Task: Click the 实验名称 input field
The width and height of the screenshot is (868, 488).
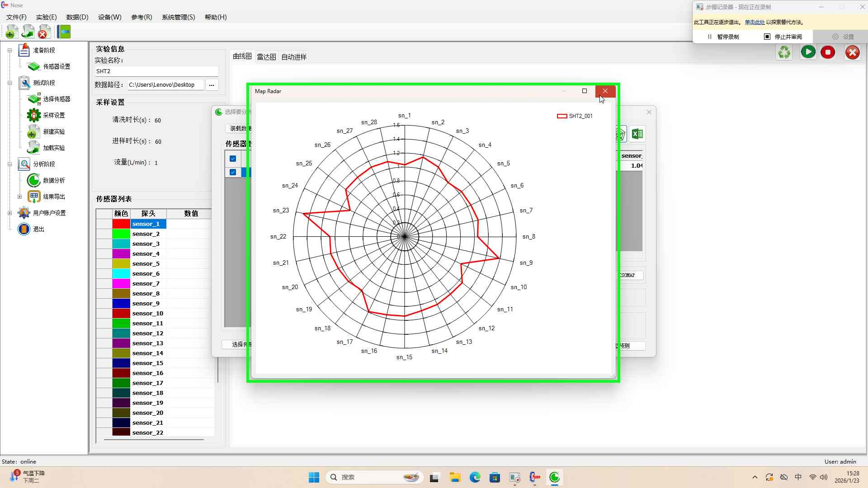Action: point(156,71)
